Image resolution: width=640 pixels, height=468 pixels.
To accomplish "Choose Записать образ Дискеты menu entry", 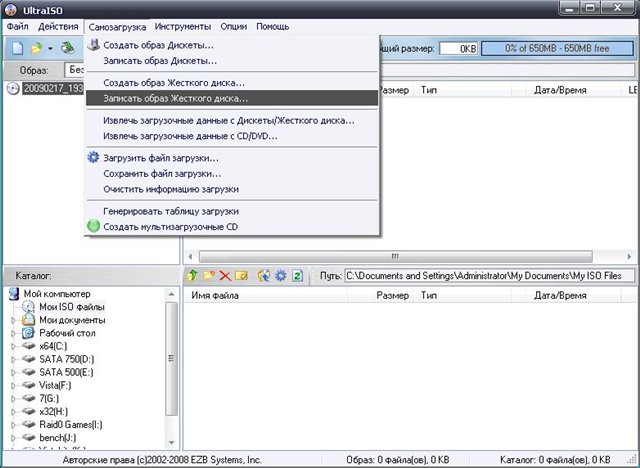I will pos(232,61).
